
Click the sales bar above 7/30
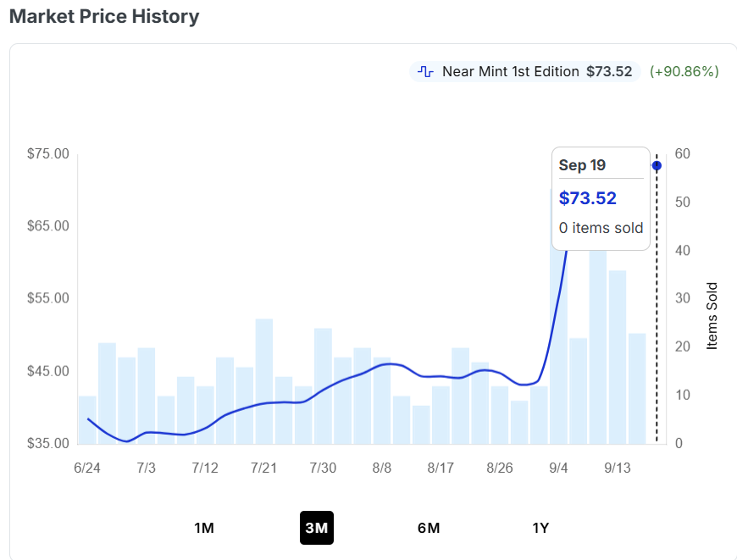(x=323, y=386)
